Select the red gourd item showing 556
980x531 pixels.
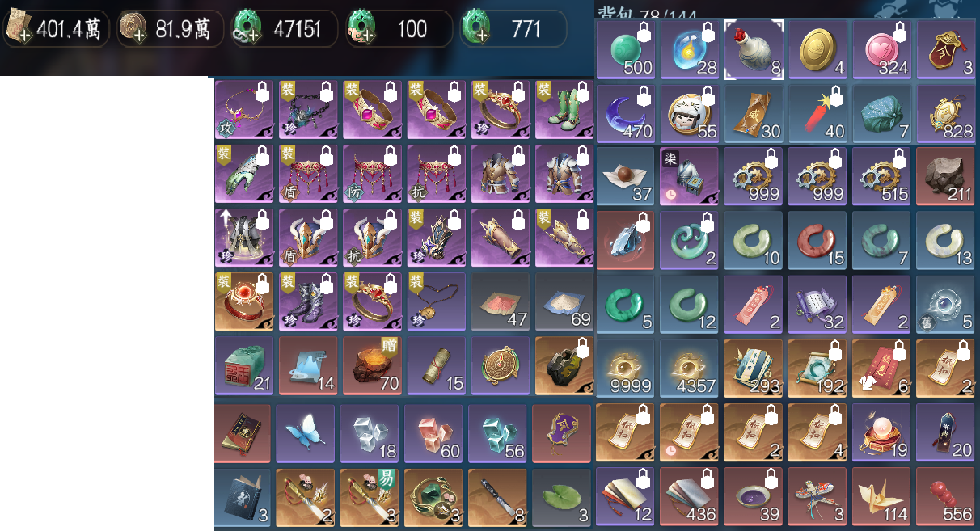pos(946,497)
